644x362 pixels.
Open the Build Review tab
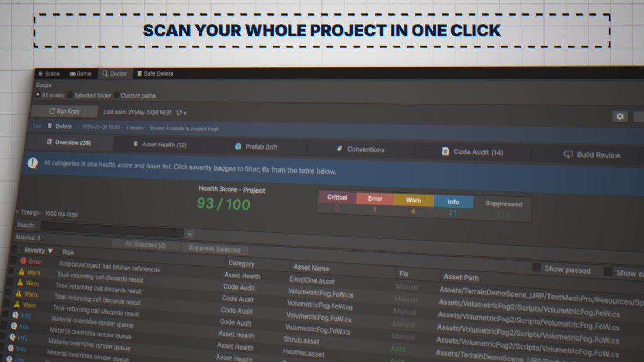click(592, 154)
